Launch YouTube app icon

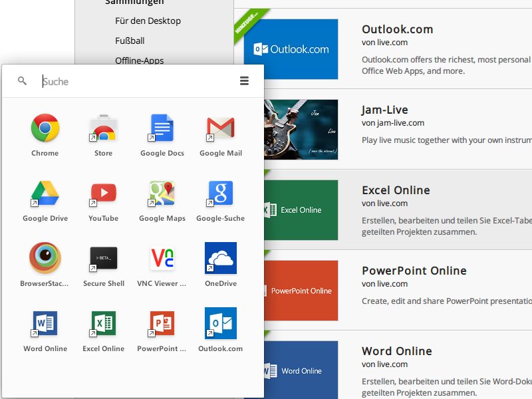104,194
